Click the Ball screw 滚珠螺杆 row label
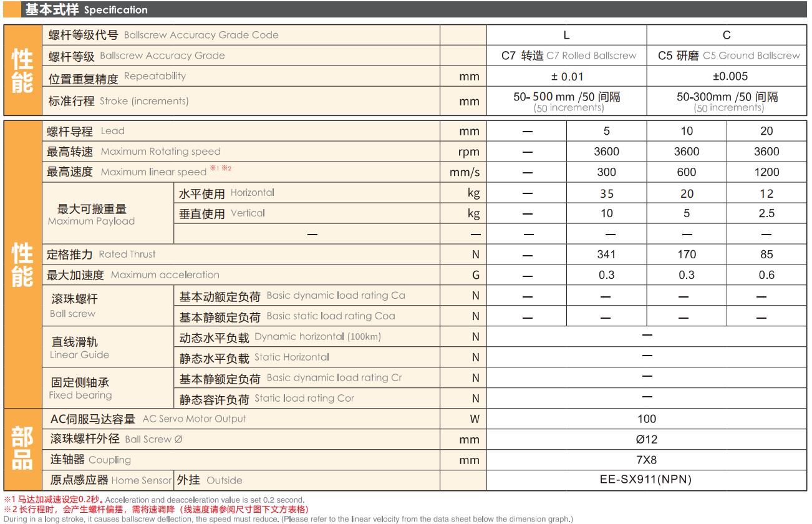The height and width of the screenshot is (524, 812). point(75,306)
